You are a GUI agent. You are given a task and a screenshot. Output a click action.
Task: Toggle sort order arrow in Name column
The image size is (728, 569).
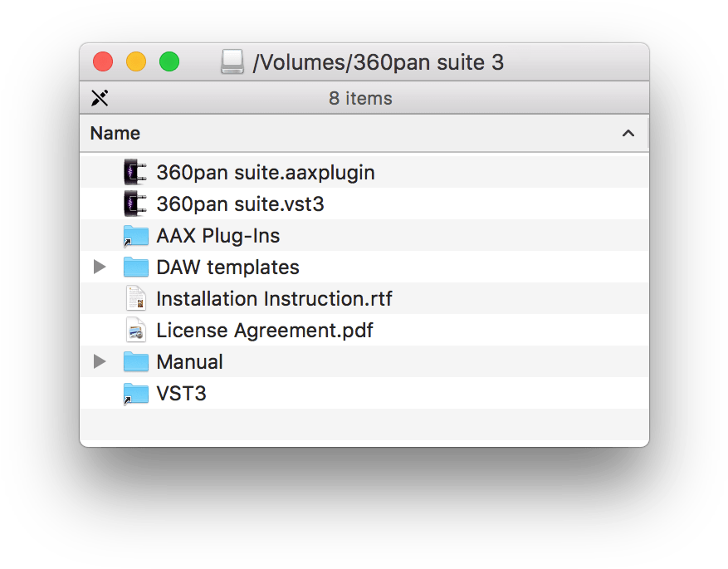(x=628, y=134)
